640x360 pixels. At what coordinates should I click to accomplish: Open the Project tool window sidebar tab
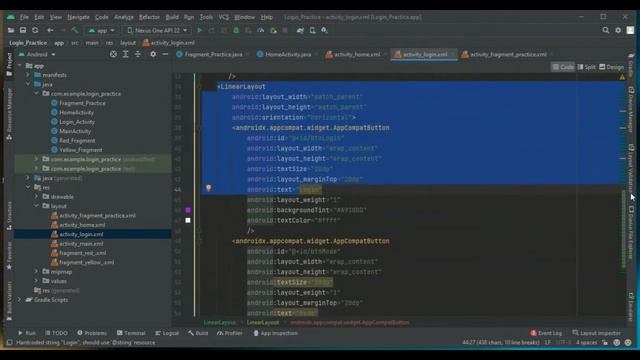coord(9,64)
